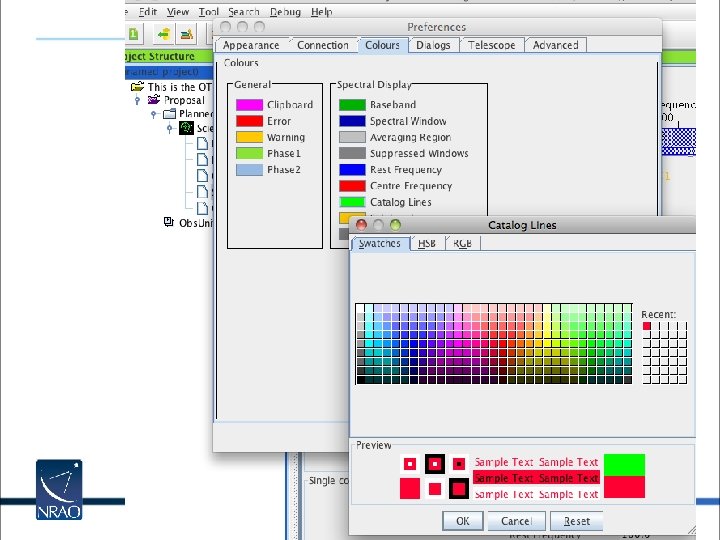Click the Clipboard label in General
The height and width of the screenshot is (540, 720).
[x=290, y=105]
